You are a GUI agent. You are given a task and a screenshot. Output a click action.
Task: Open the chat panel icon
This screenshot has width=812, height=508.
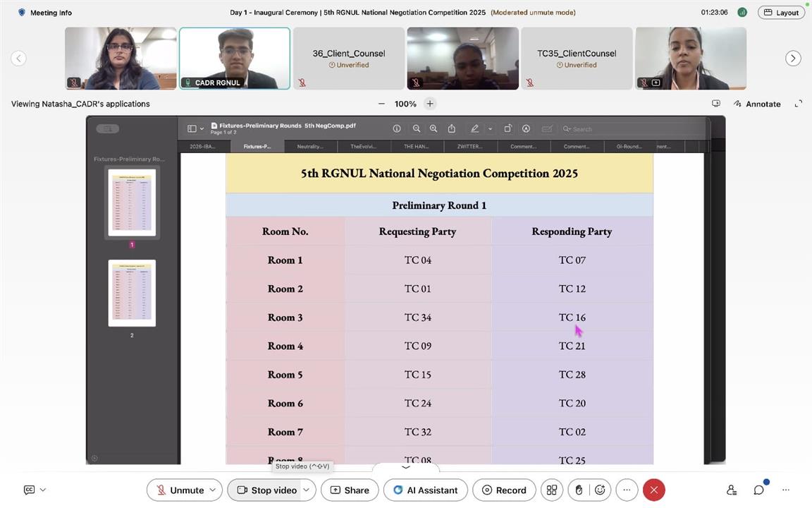tap(759, 490)
